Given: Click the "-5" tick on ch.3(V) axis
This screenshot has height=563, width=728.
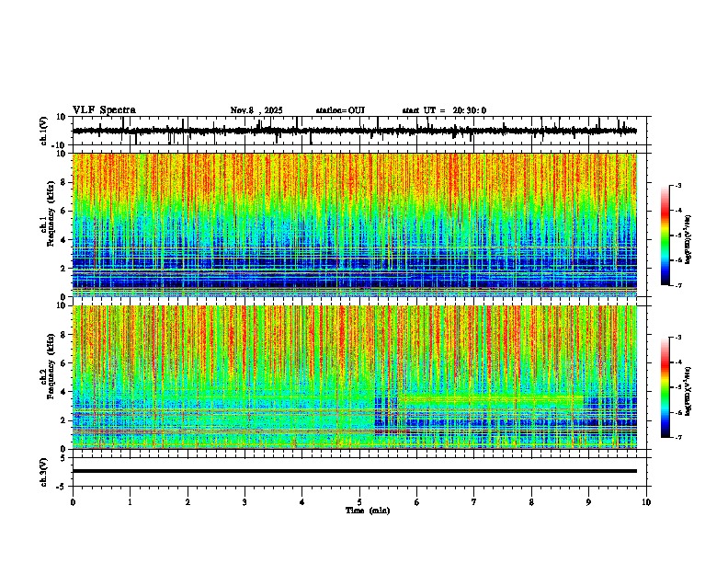Looking at the screenshot, I should (63, 487).
